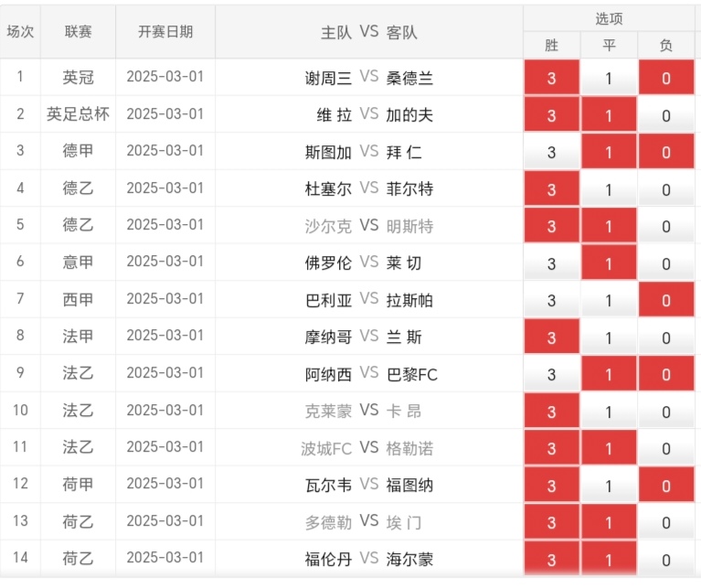Click the 开赛日期 column header
Image resolution: width=701 pixels, height=588 pixels.
click(165, 32)
